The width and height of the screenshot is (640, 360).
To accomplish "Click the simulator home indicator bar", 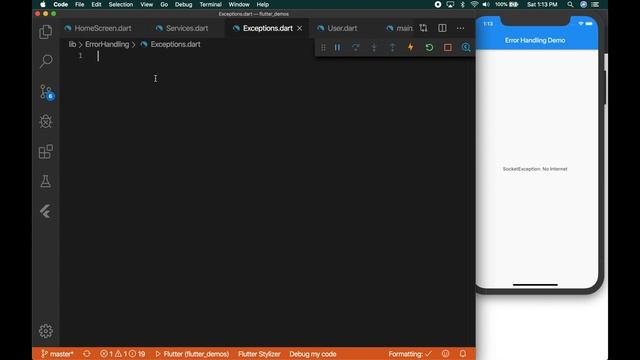I will pyautogui.click(x=535, y=285).
